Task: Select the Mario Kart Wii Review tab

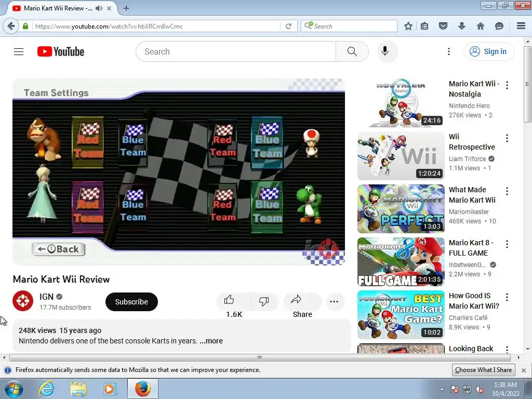Action: click(58, 8)
